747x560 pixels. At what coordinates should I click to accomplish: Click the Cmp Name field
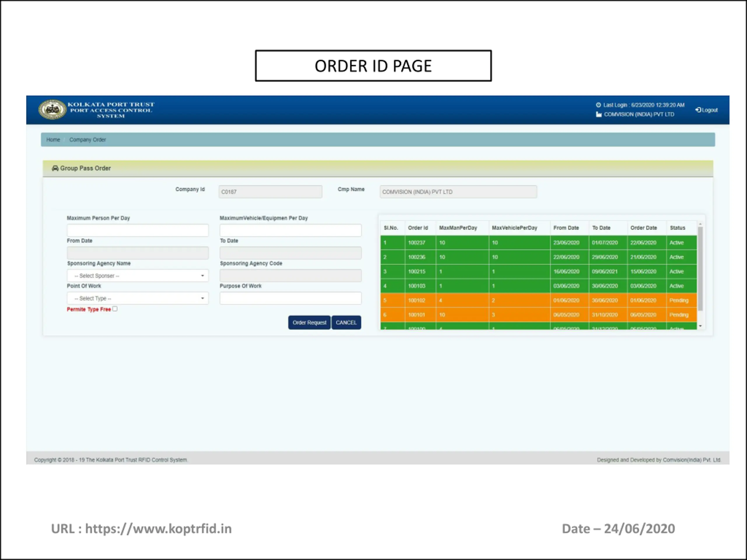(458, 192)
